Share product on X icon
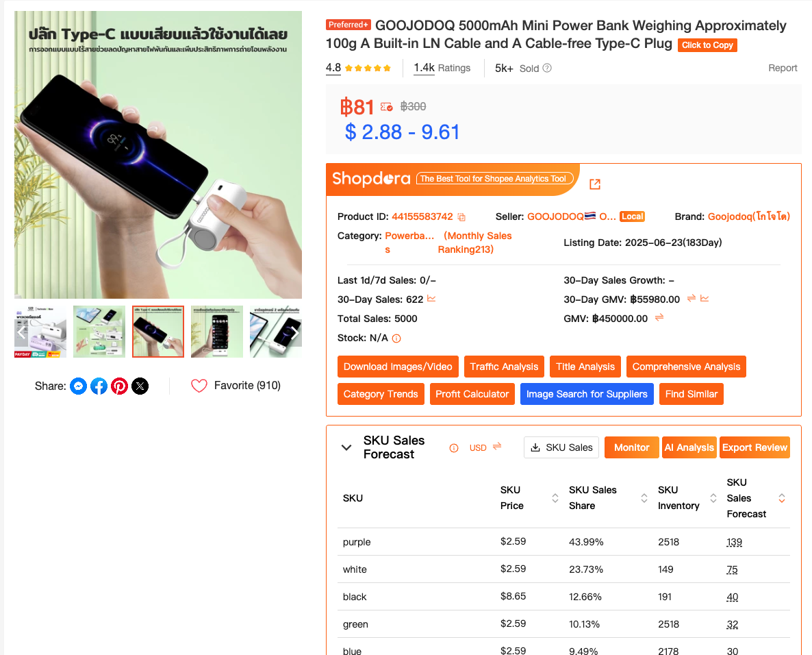Viewport: 812px width, 655px height. (x=140, y=386)
